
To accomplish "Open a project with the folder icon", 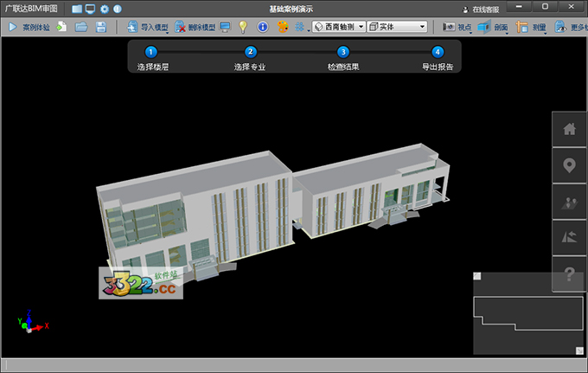I will click(81, 27).
